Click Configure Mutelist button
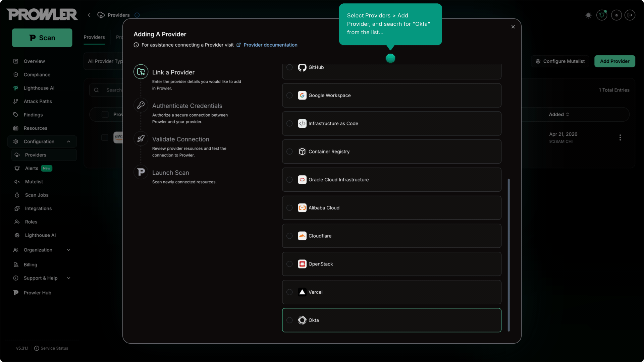Screen dimensions: 644x362 click(x=560, y=61)
